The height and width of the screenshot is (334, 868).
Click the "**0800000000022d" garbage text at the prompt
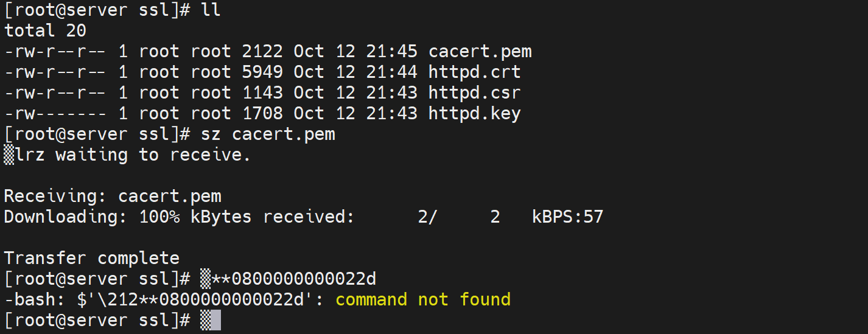[293, 279]
